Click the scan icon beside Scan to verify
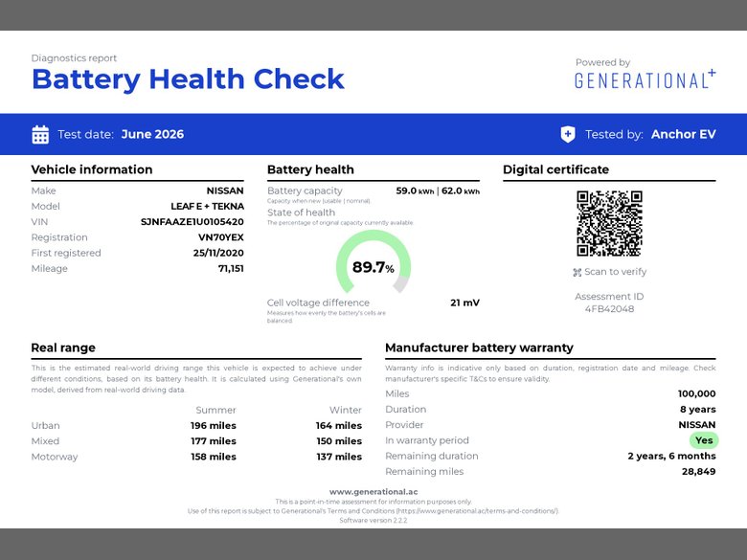This screenshot has height=560, width=747. point(577,273)
